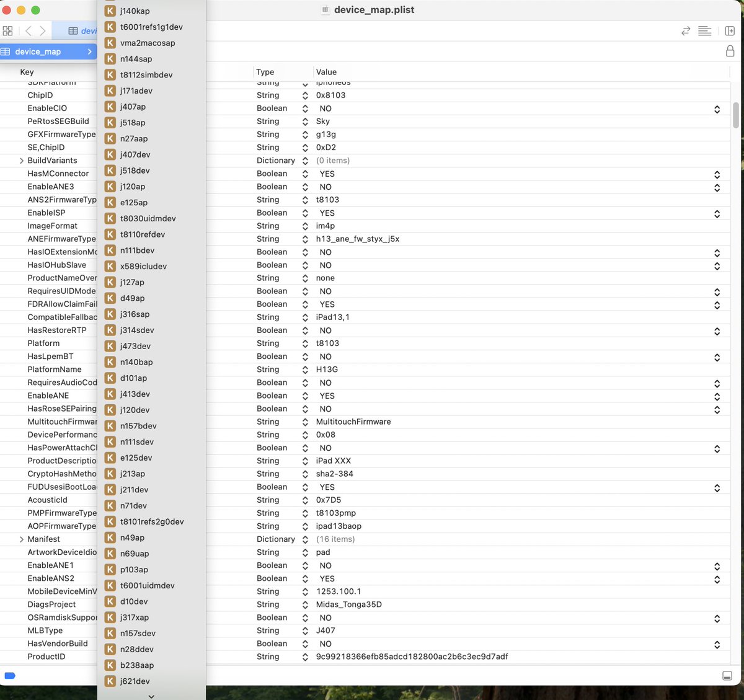The height and width of the screenshot is (700, 744).
Task: Open EnableANS2 YES value popup
Action: 717,579
